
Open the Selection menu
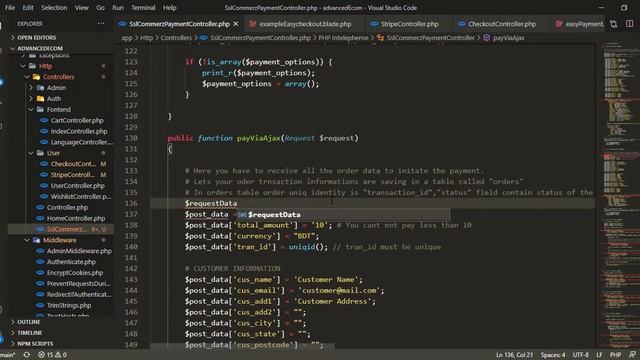tap(54, 7)
